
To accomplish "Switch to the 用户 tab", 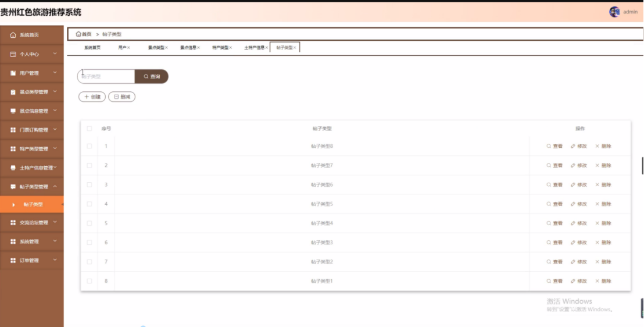I will 122,48.
